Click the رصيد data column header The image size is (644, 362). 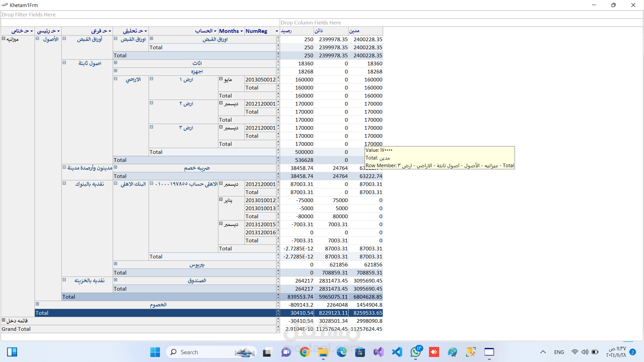click(x=286, y=31)
